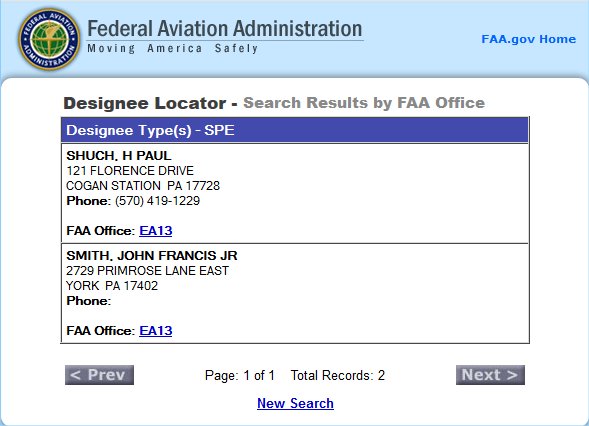The image size is (589, 426).
Task: Click the Next page button
Action: 490,375
